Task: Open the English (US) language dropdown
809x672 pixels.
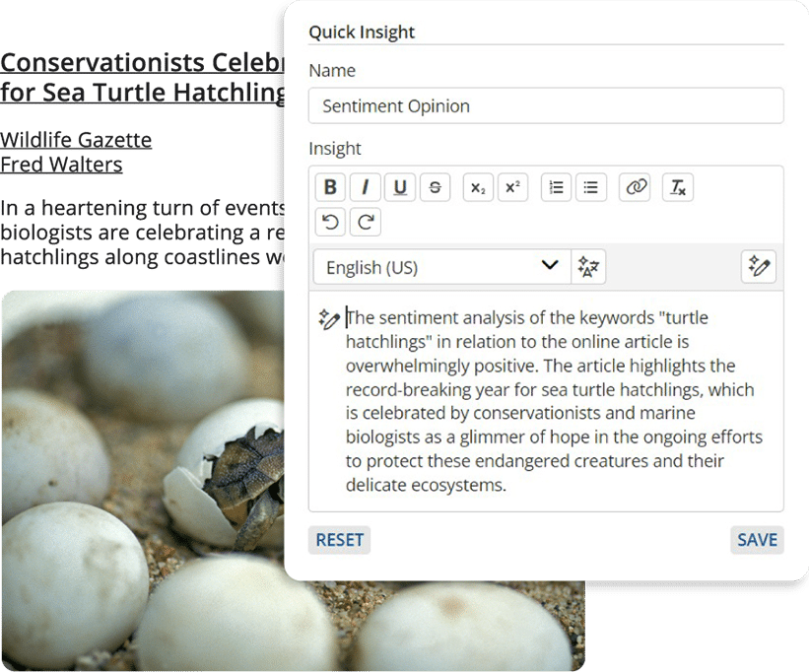Action: click(442, 267)
